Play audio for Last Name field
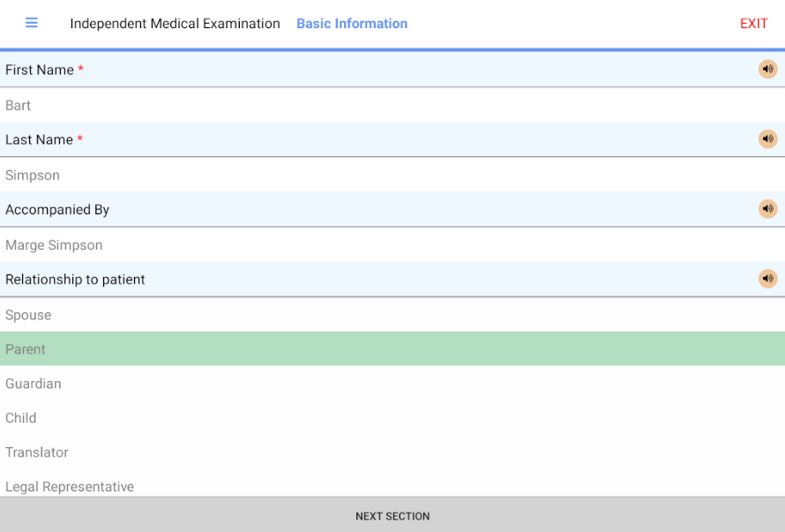Viewport: 785px width, 532px height. tap(767, 139)
